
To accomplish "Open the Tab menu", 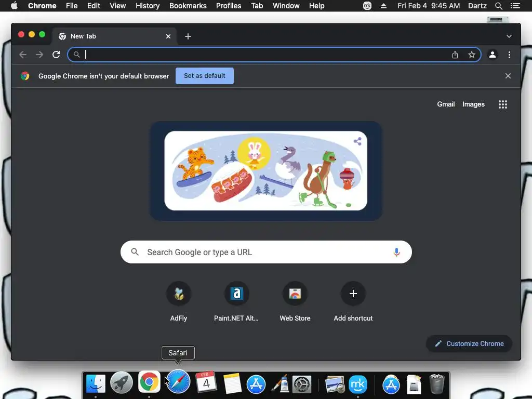I will click(x=257, y=6).
